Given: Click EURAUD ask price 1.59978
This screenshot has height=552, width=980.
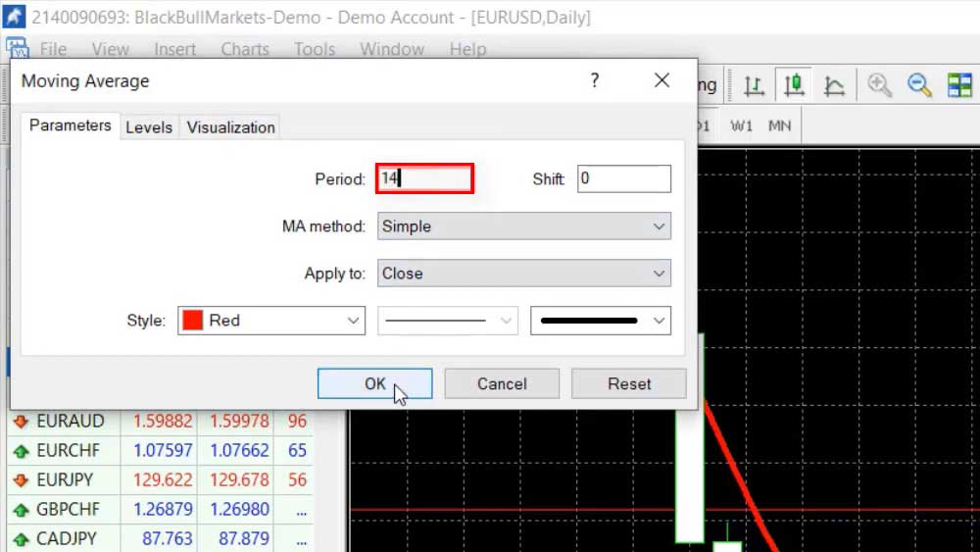Looking at the screenshot, I should click(239, 422).
